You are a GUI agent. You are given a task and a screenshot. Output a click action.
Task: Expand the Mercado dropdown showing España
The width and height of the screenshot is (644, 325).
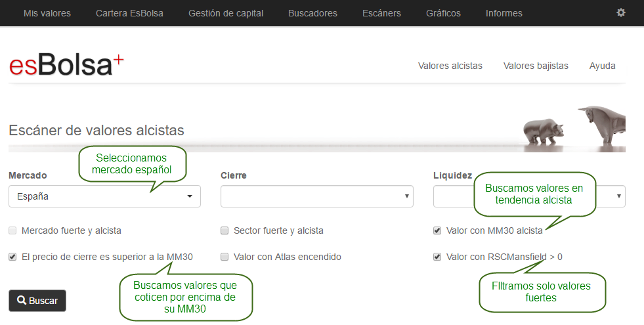click(x=104, y=196)
